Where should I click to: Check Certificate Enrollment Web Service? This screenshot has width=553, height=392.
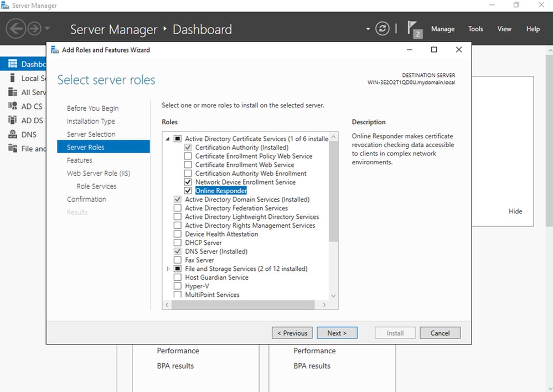tap(188, 164)
